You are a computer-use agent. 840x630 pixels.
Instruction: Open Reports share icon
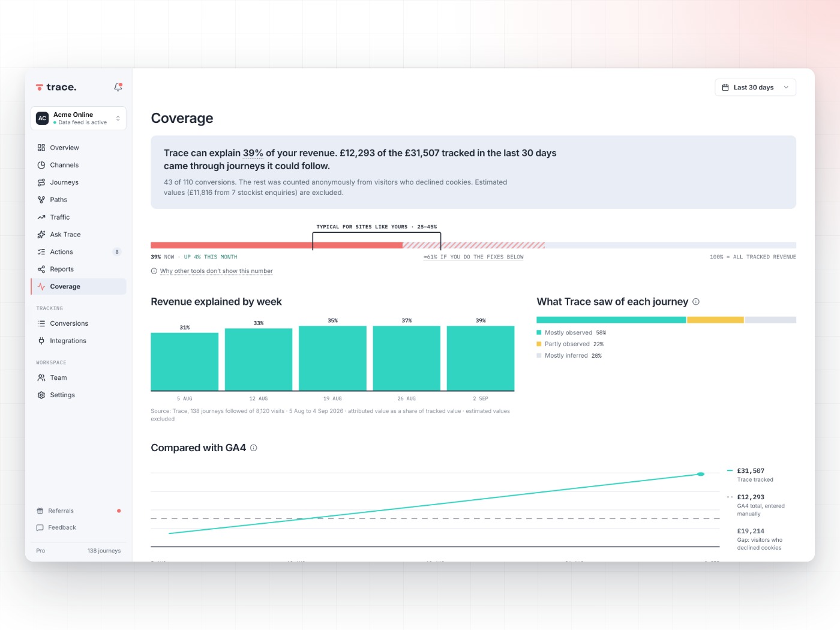pos(41,269)
